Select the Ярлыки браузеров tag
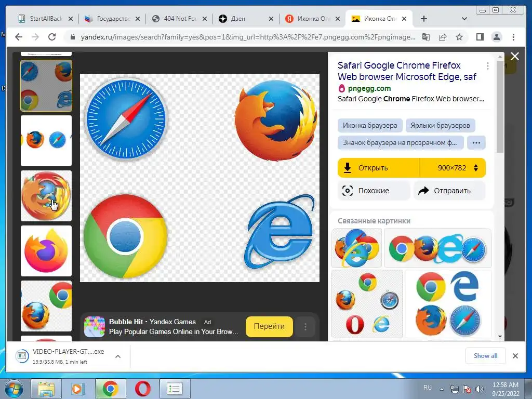This screenshot has width=532, height=399. [x=440, y=126]
